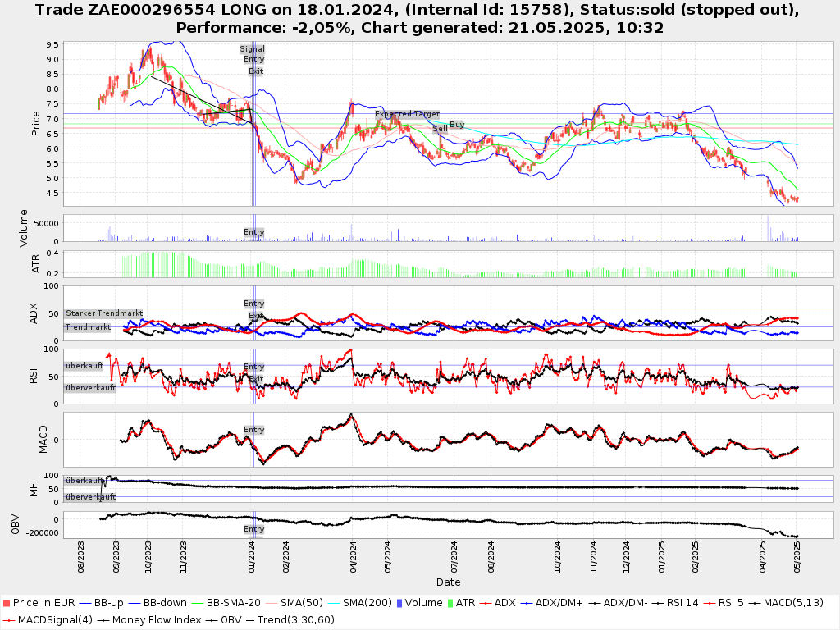840x630 pixels.
Task: Click the Signal annotation in price chart
Action: click(x=253, y=49)
